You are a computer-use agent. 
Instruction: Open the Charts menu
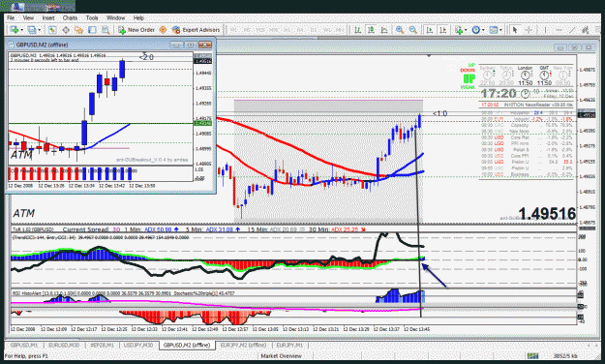pos(70,18)
